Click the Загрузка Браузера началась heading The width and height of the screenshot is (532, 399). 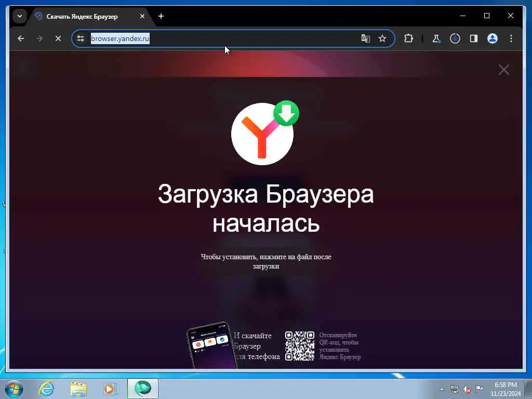[265, 208]
